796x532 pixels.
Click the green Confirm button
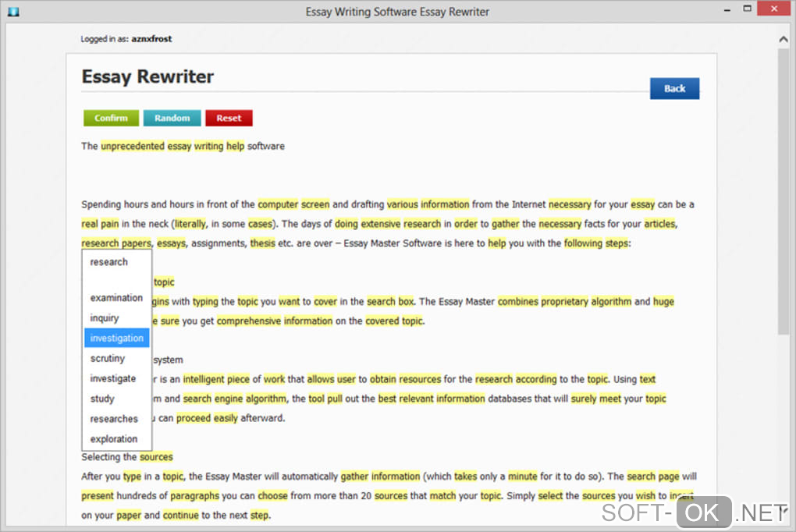pos(111,118)
